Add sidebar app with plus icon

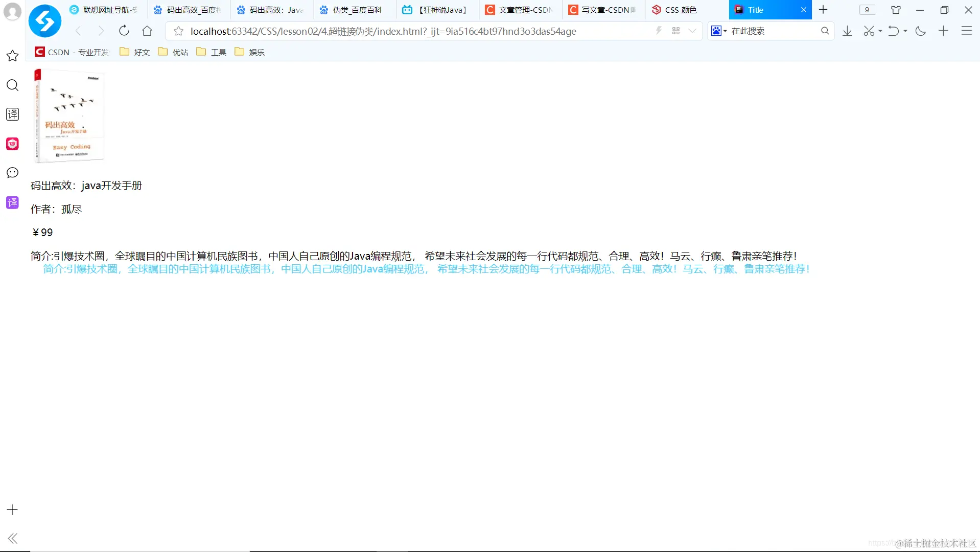coord(12,510)
